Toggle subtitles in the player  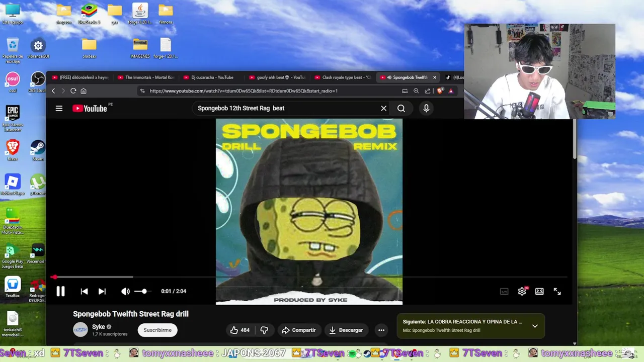[x=504, y=291]
